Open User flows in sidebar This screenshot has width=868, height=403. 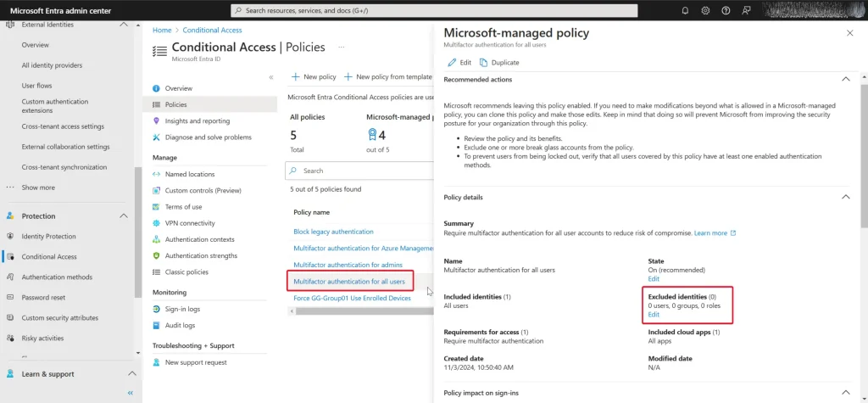37,86
